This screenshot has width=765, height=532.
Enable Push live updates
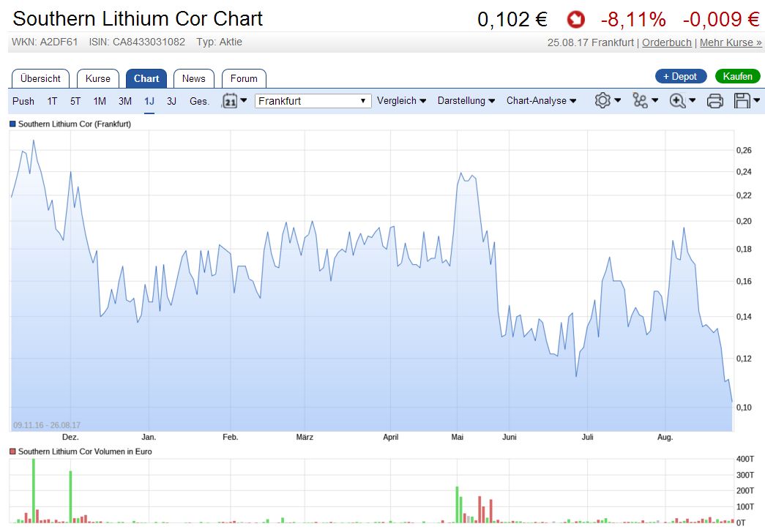[x=23, y=101]
